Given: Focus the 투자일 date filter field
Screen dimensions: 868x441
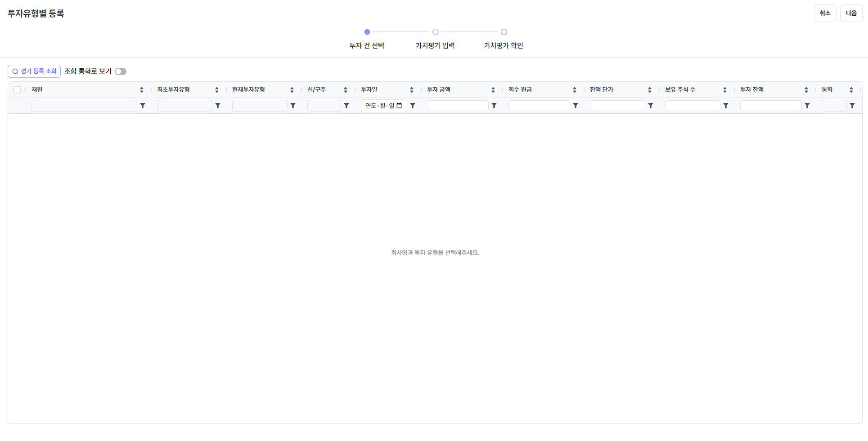Looking at the screenshot, I should point(384,106).
